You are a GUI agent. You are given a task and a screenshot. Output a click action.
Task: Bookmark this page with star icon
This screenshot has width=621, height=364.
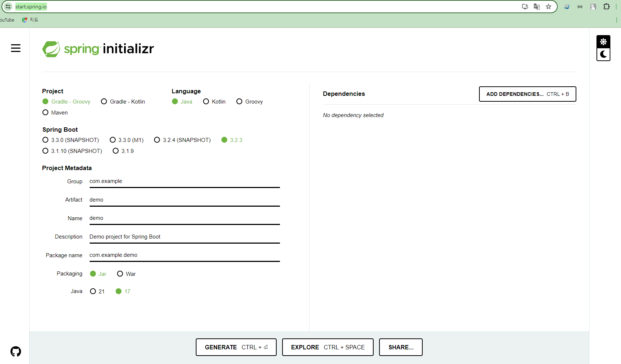549,7
